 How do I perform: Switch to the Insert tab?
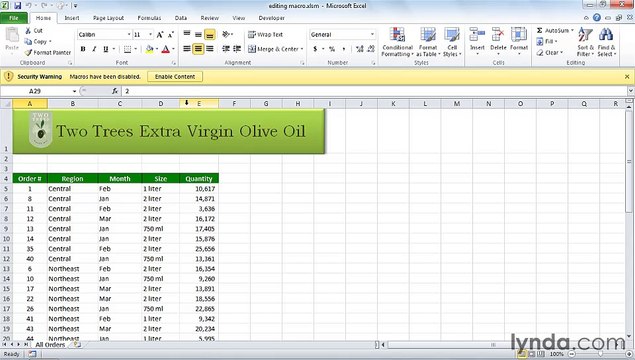coord(72,18)
